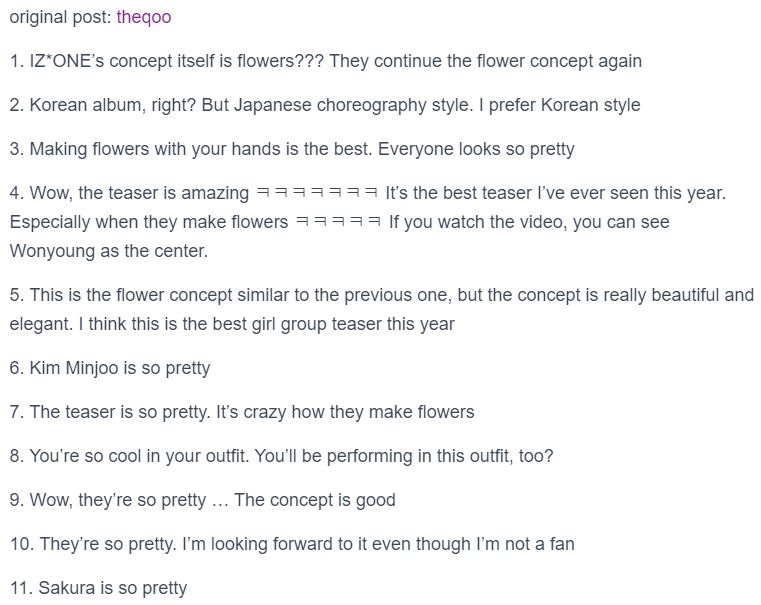Click comment 2 about Korean album choreography
This screenshot has height=605, width=761.
click(325, 105)
